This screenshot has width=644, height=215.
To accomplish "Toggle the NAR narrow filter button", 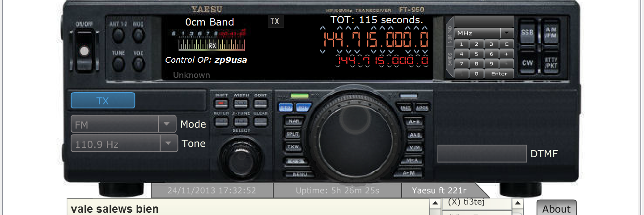I will (293, 121).
